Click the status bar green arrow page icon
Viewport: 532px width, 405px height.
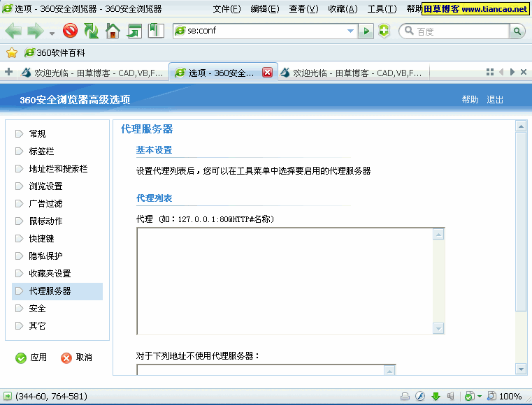point(8,396)
